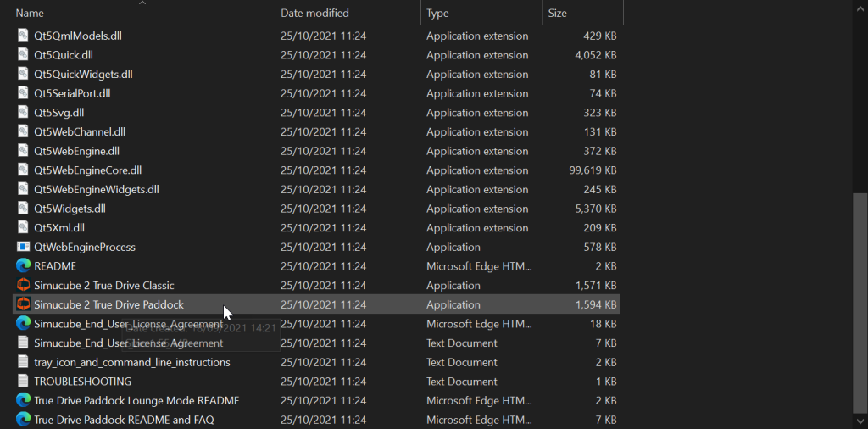The height and width of the screenshot is (429, 868).
Task: Click Type cell of QtWebEngineProcess row
Action: [453, 247]
